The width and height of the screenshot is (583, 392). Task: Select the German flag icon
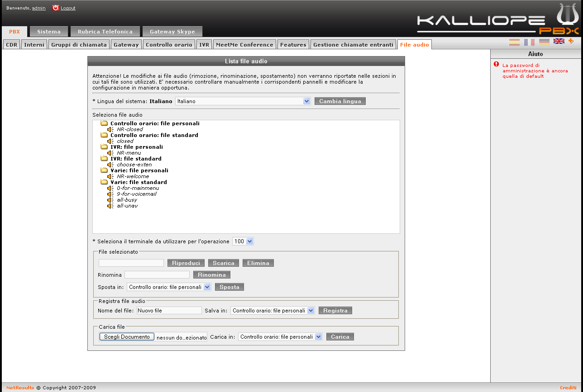coord(544,42)
